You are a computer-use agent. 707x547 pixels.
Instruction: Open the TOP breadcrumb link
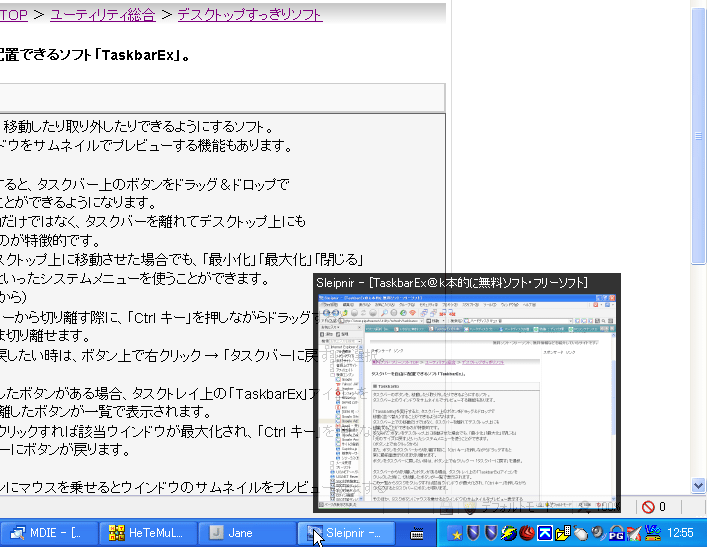pyautogui.click(x=14, y=15)
